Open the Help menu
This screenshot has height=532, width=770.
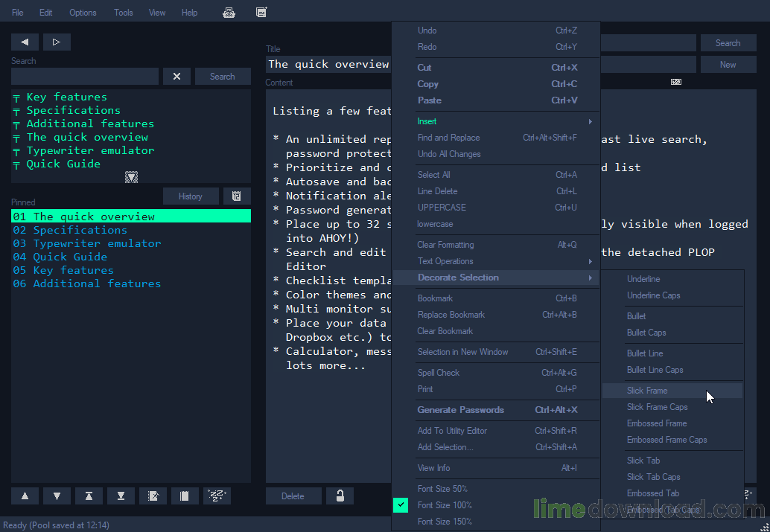coord(190,13)
